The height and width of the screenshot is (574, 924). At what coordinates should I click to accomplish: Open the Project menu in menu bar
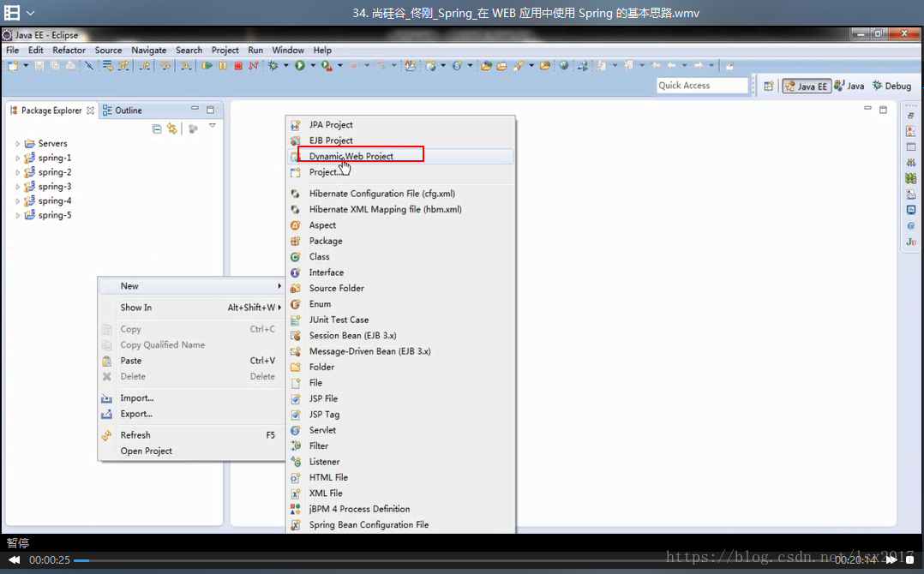[225, 50]
